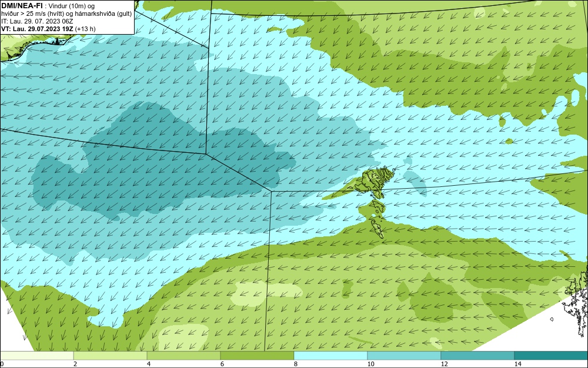
Task: Click the legend value 2
Action: [x=75, y=364]
